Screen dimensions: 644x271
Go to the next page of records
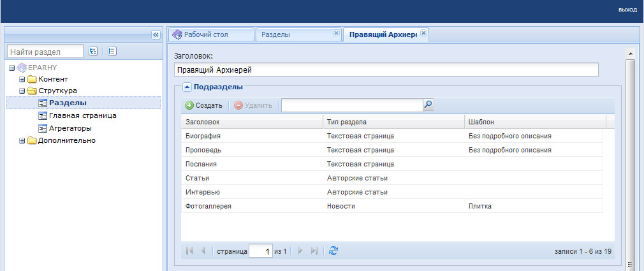(x=300, y=251)
